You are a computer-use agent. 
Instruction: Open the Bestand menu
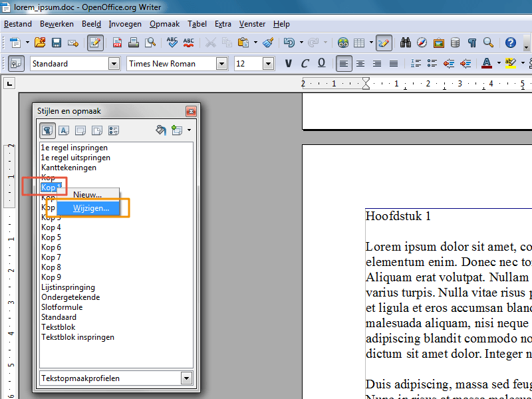coord(18,24)
